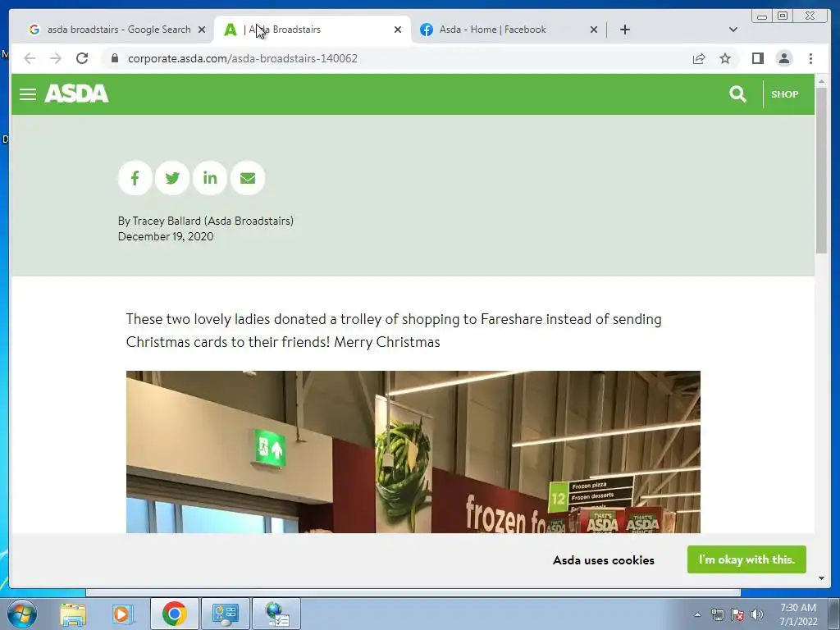
Task: Open Action Center flag tray icon
Action: [x=737, y=614]
